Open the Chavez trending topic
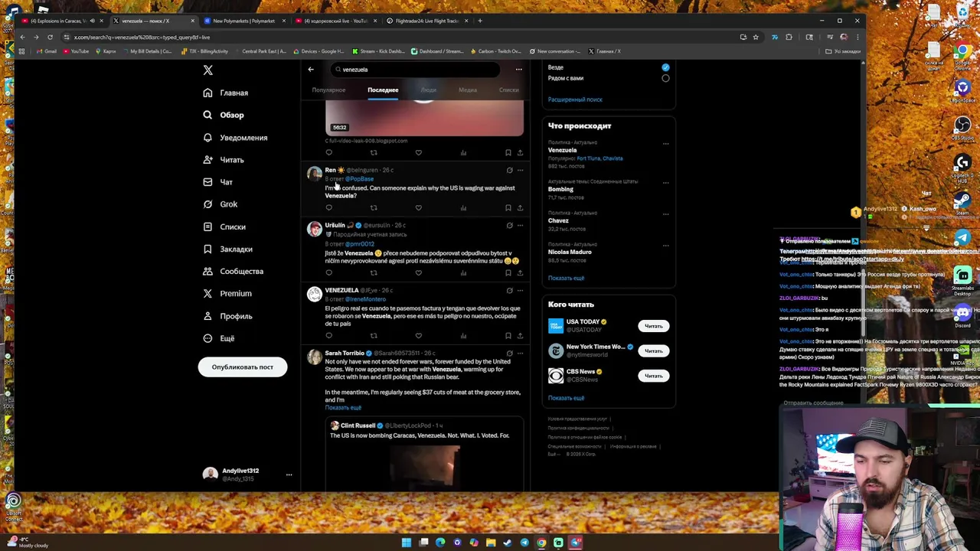The height and width of the screenshot is (551, 980). [558, 220]
